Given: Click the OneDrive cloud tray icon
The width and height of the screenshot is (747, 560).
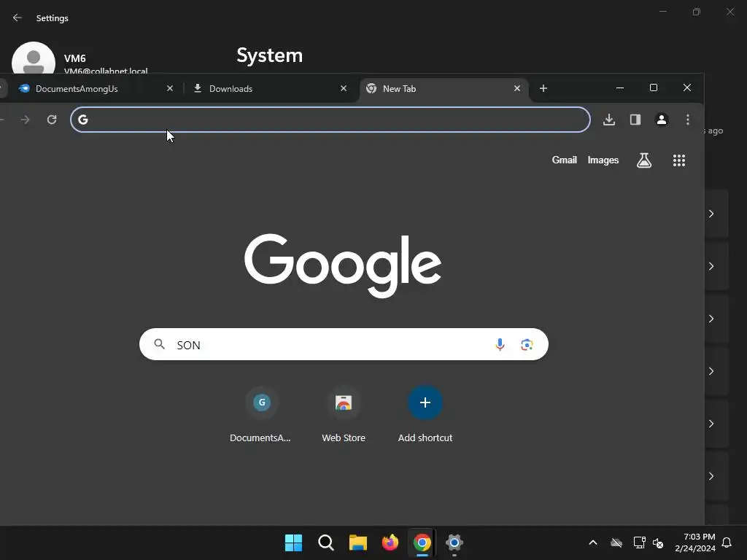Looking at the screenshot, I should click(616, 542).
